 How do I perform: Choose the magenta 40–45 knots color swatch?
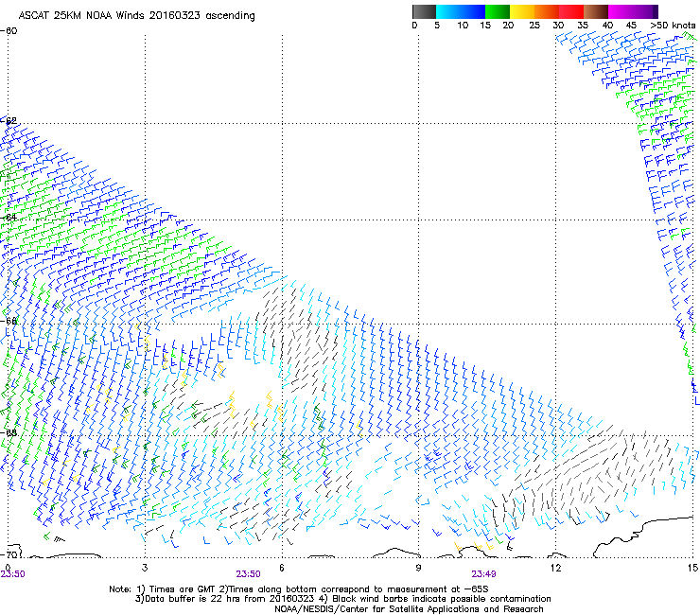pyautogui.click(x=621, y=11)
